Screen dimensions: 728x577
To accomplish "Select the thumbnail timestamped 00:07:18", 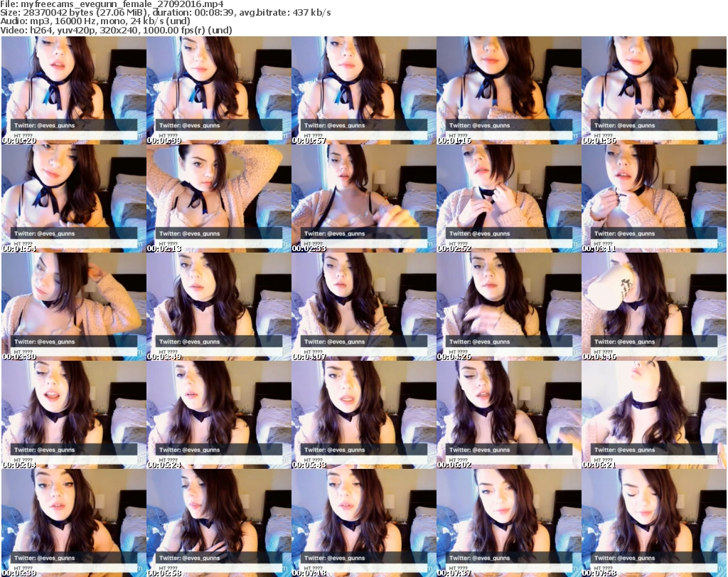I will coord(364,523).
